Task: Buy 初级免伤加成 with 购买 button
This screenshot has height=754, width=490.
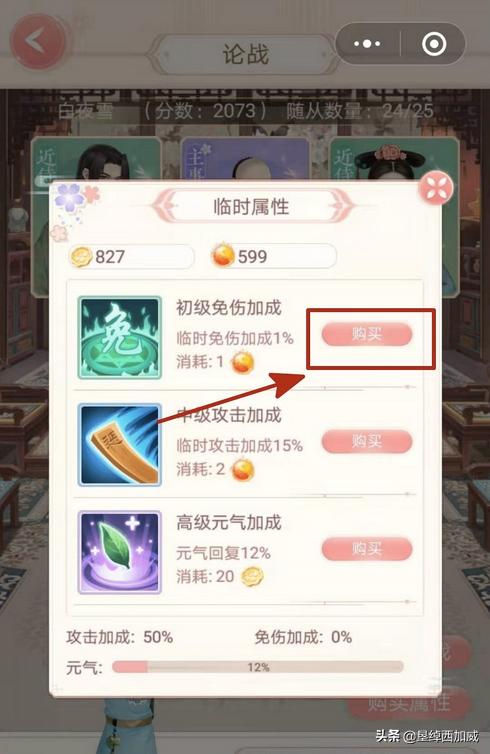Action: 367,335
